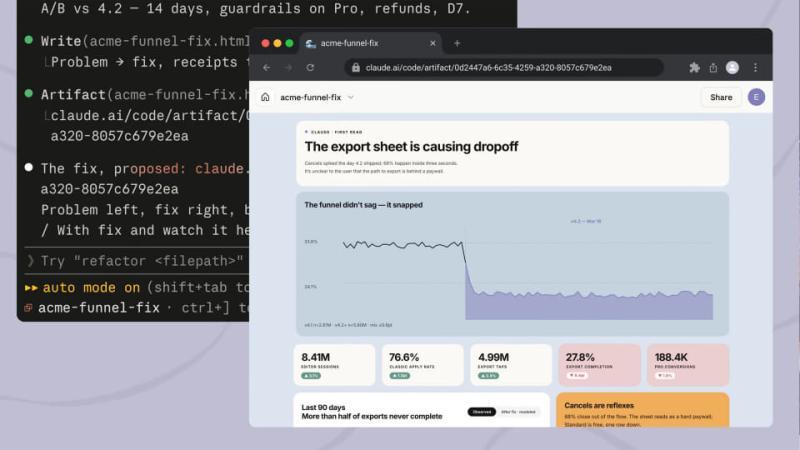
Task: Click the Artifact(acme-funnel-fix line in terminal
Action: (145, 94)
